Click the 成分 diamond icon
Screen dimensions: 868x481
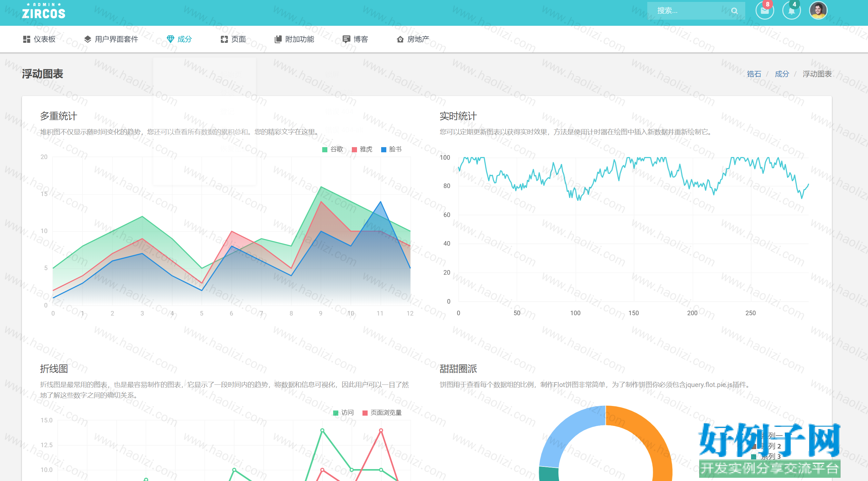170,39
